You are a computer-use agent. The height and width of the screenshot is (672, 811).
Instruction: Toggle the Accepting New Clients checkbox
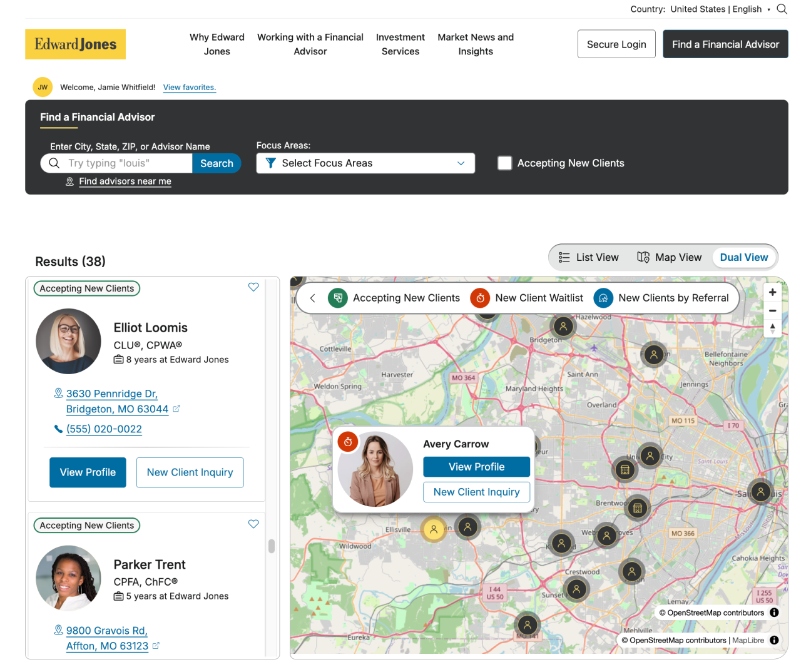click(505, 163)
